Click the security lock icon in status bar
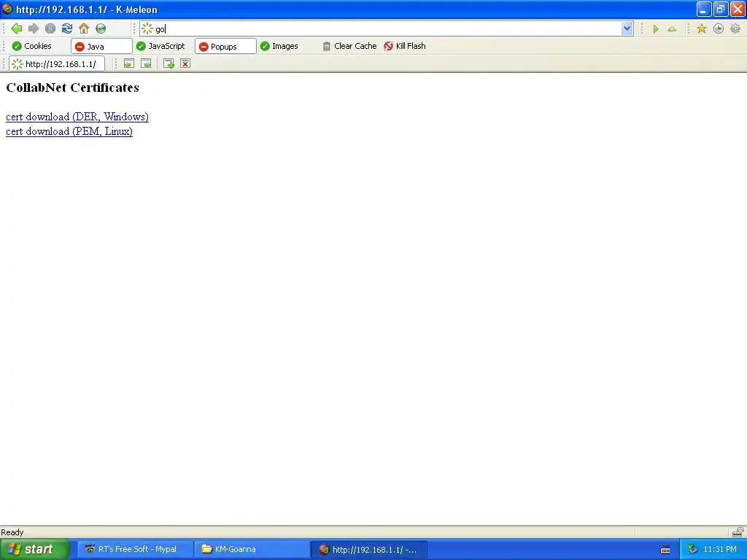Screen dimensions: 747x560 coord(738,532)
